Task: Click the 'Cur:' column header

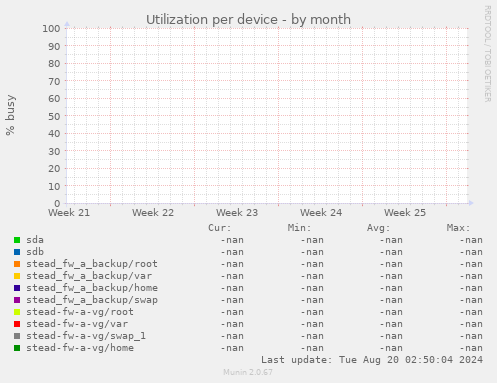Action: 219,228
